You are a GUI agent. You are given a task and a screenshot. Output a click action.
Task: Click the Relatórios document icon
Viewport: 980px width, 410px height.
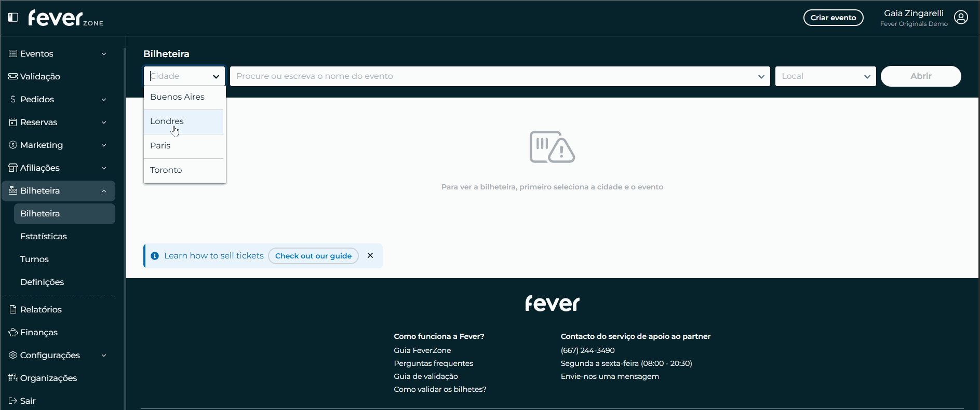tap(13, 309)
